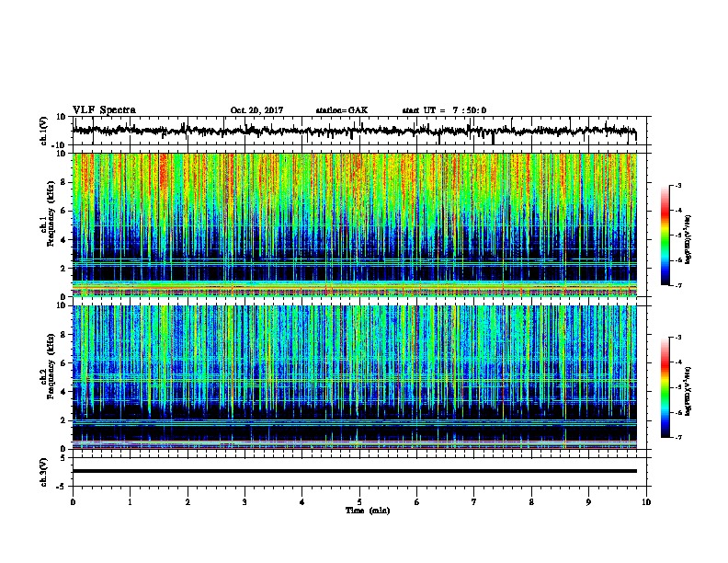The height and width of the screenshot is (563, 728).
Task: Click the "4" kHz tick of the ch.2 spectrogram
Action: click(64, 392)
